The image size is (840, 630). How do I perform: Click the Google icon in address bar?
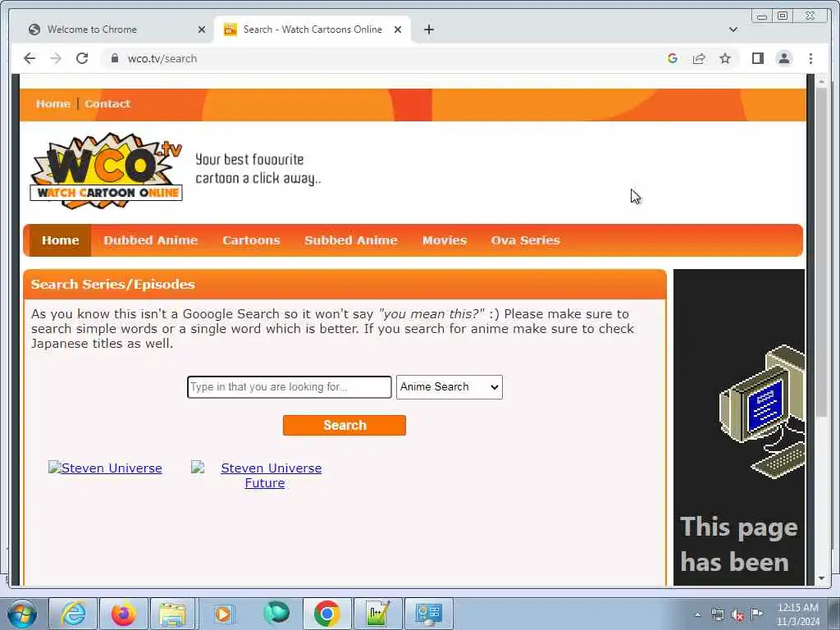(673, 58)
